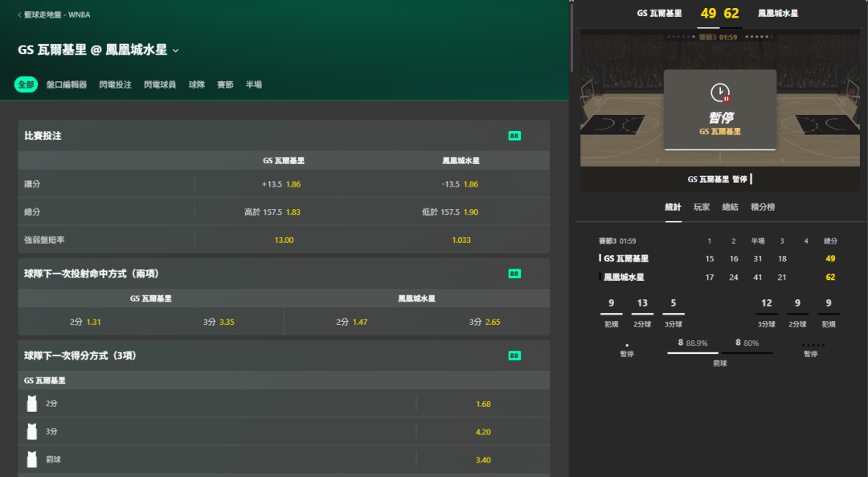Click the 鳳凰城水星 row in the score table
This screenshot has width=868, height=477.
click(718, 277)
